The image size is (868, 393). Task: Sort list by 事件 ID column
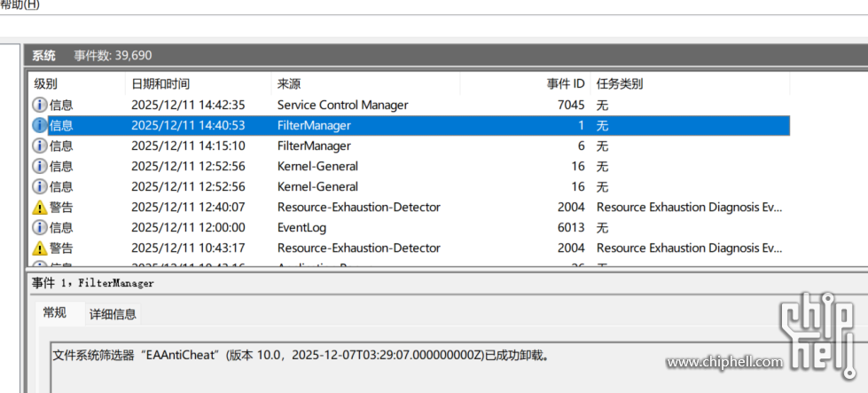(565, 84)
